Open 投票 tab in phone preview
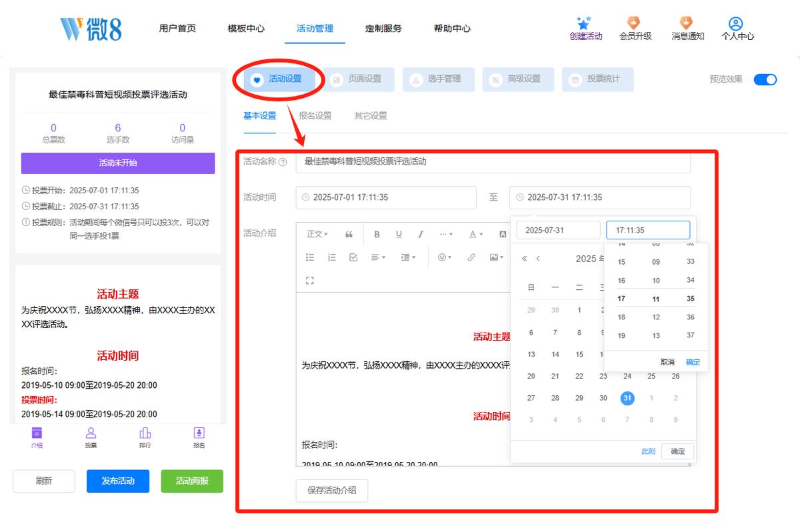This screenshot has height=532, width=800. (91, 437)
